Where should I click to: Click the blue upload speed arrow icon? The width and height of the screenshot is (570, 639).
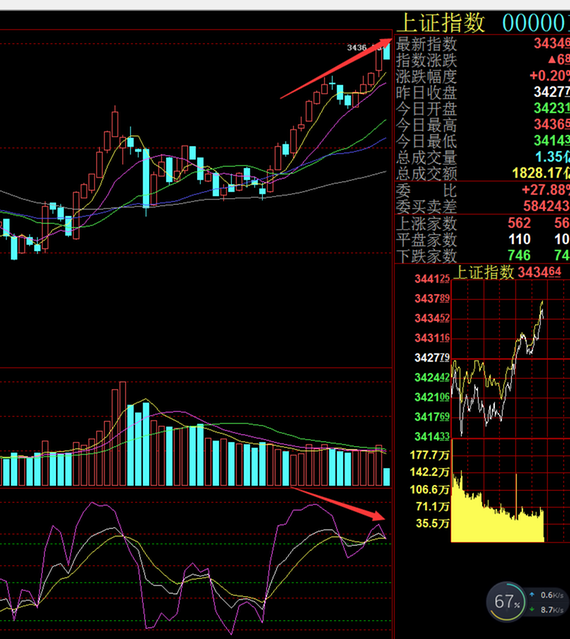(x=532, y=595)
